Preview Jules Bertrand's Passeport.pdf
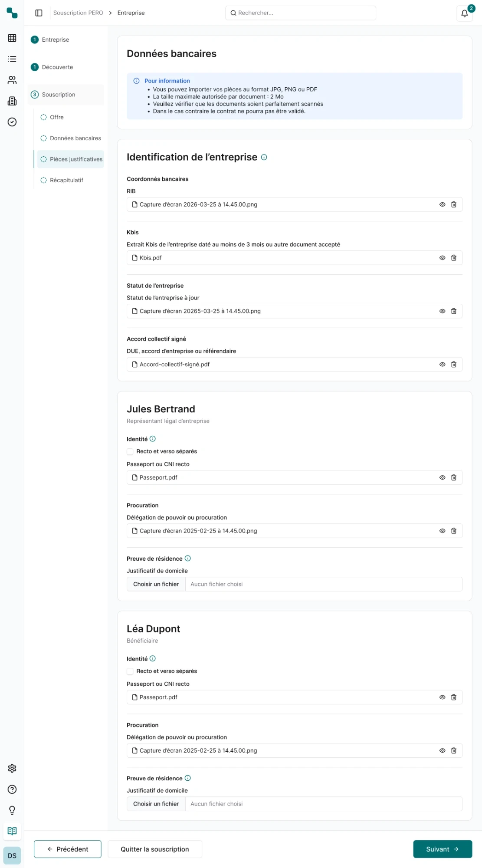 click(x=442, y=477)
